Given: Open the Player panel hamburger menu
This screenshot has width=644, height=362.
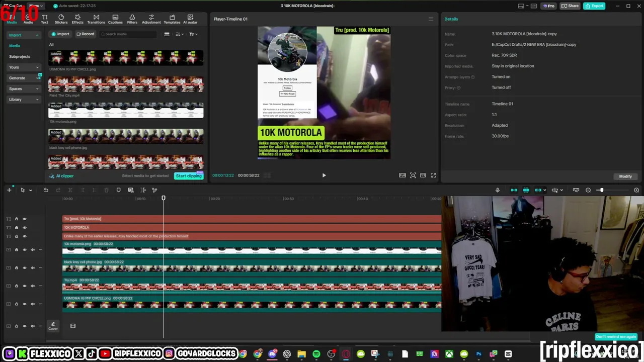Looking at the screenshot, I should tap(431, 19).
